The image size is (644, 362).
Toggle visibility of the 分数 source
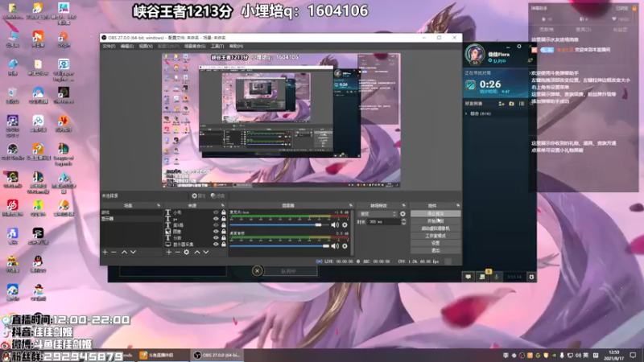click(216, 237)
